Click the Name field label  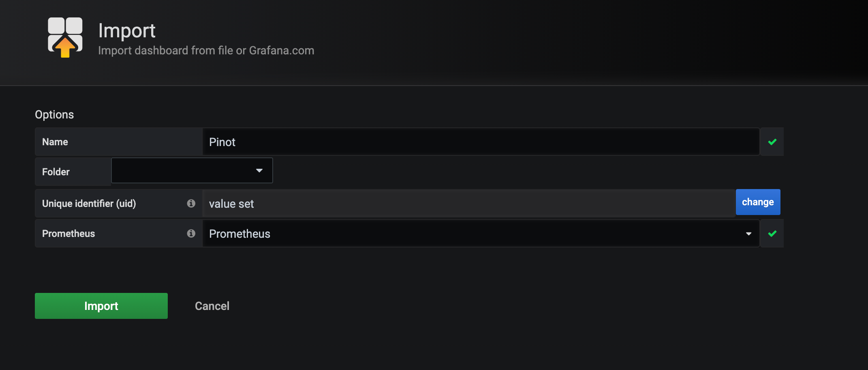[x=55, y=142]
